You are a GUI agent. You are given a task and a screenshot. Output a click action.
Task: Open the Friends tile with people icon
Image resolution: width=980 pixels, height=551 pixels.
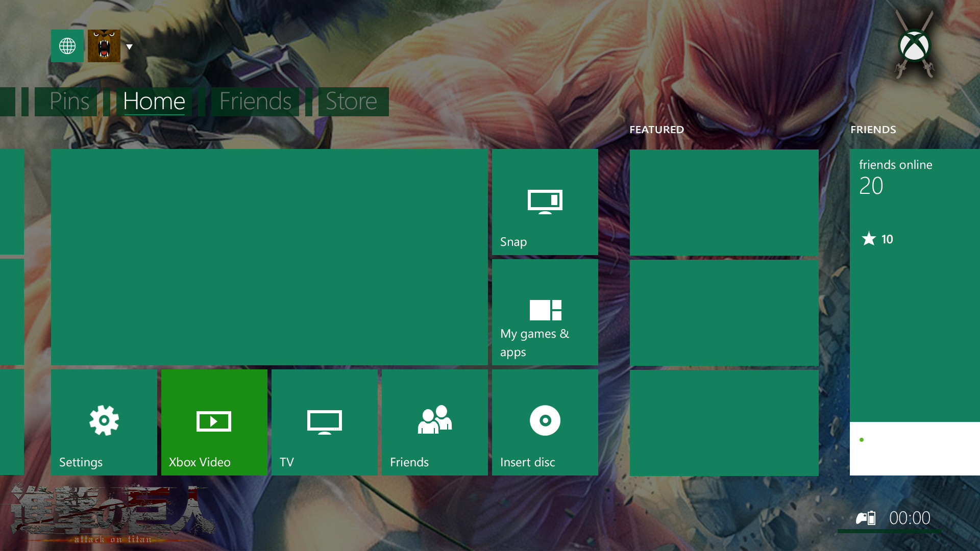[434, 422]
